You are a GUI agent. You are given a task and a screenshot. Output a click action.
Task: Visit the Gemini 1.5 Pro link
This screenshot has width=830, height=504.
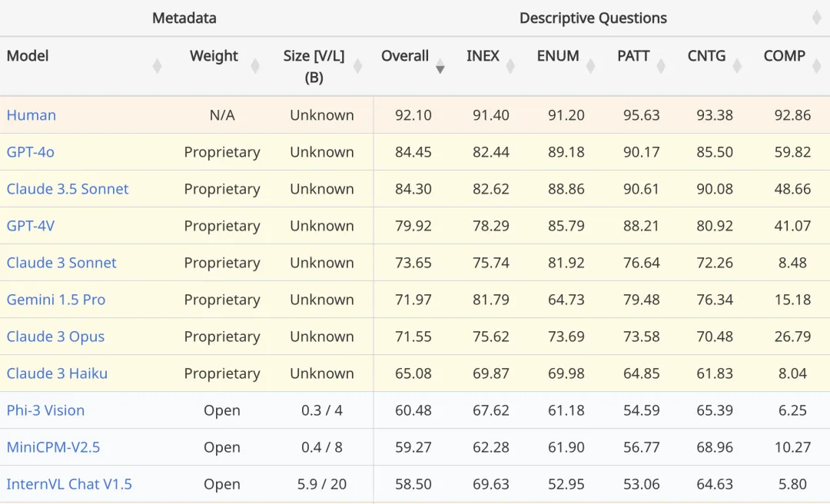(56, 300)
